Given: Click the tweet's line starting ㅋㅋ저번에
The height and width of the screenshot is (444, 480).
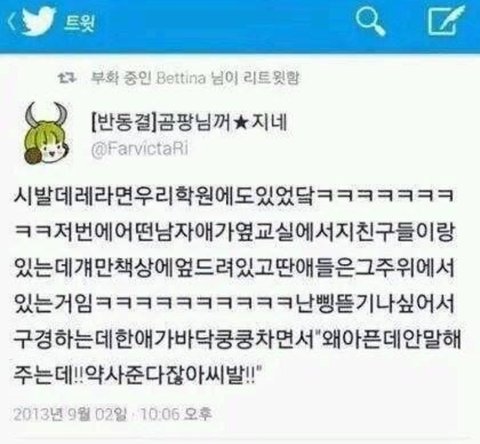Looking at the screenshot, I should point(235,231).
